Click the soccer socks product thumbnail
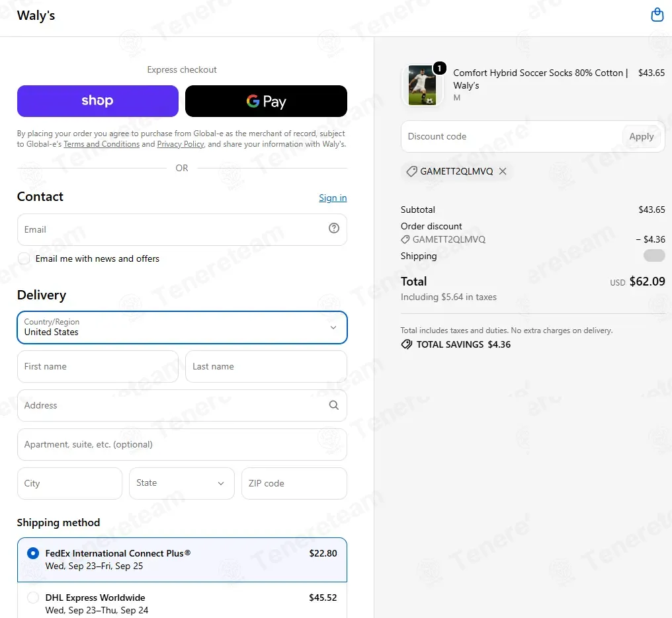Screen dimensions: 672x618 [422, 85]
